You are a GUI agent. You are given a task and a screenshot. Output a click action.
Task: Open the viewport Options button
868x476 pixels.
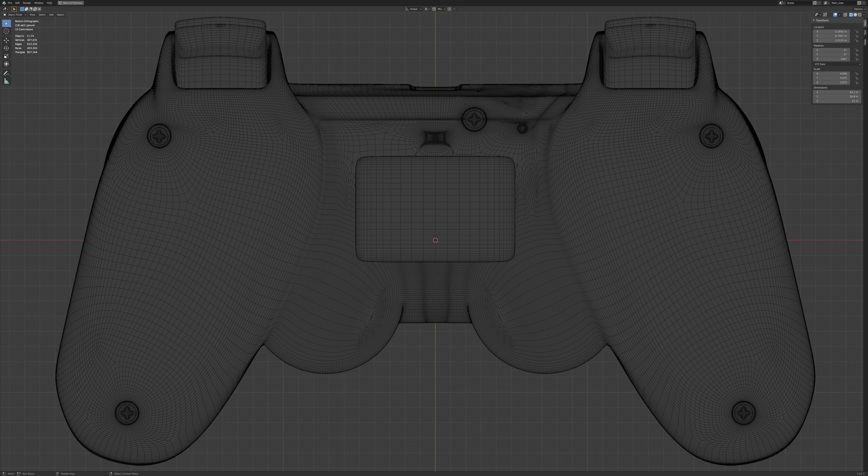858,9
